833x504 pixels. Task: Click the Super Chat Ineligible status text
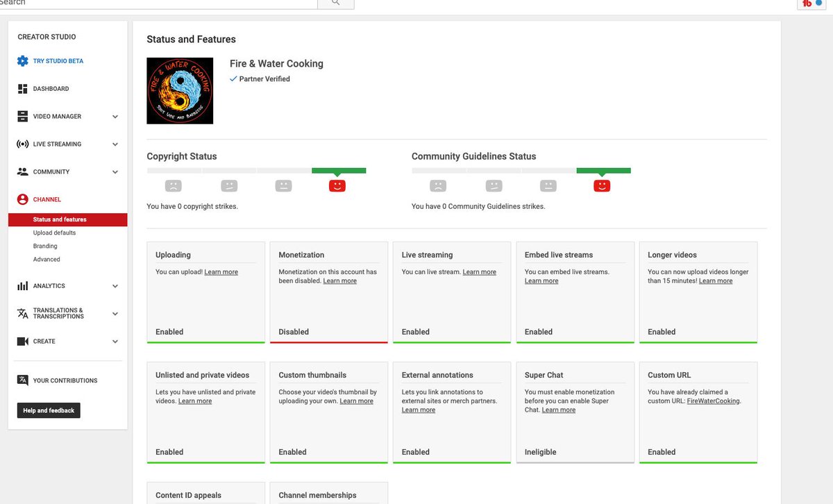click(541, 452)
